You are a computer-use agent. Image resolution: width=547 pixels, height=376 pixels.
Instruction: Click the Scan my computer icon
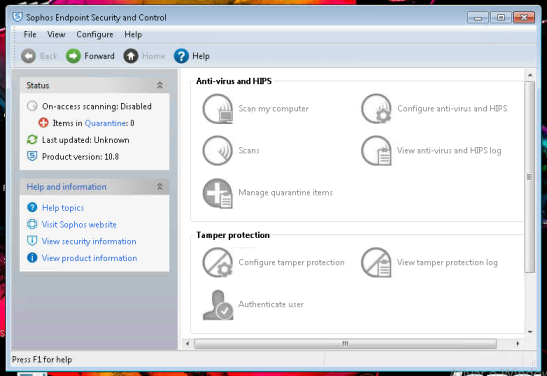click(x=218, y=109)
